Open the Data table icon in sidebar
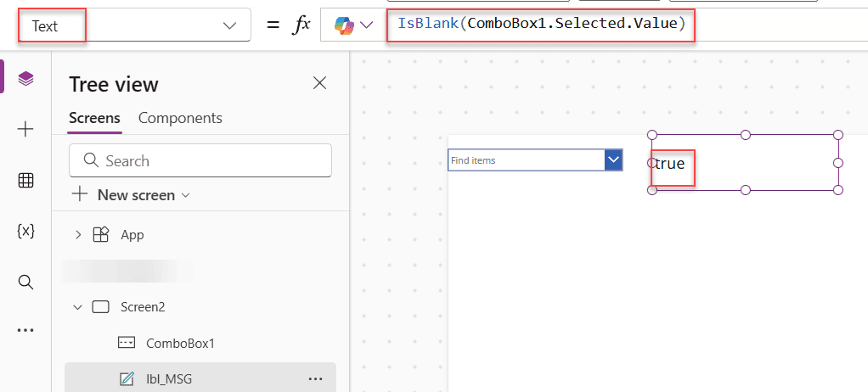The height and width of the screenshot is (392, 868). click(x=25, y=180)
